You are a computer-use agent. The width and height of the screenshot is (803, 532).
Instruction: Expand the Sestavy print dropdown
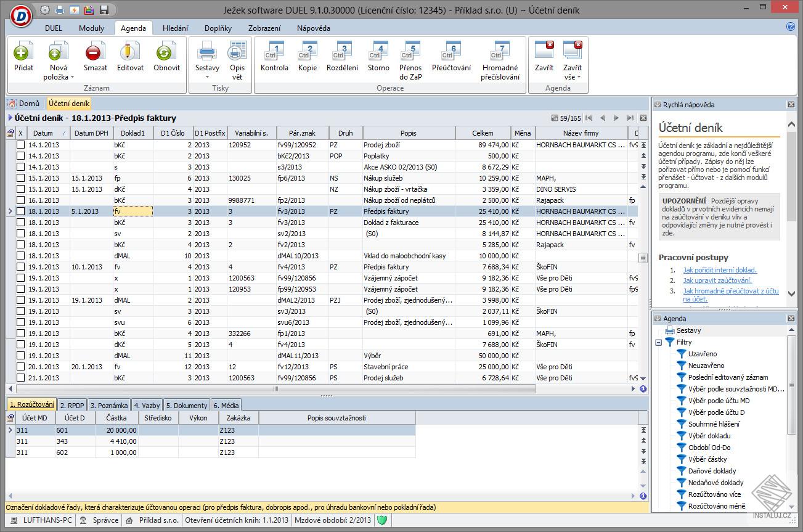tap(207, 78)
